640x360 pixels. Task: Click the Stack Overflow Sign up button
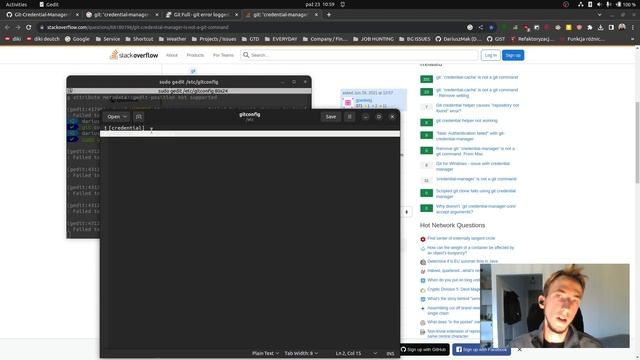(x=513, y=55)
